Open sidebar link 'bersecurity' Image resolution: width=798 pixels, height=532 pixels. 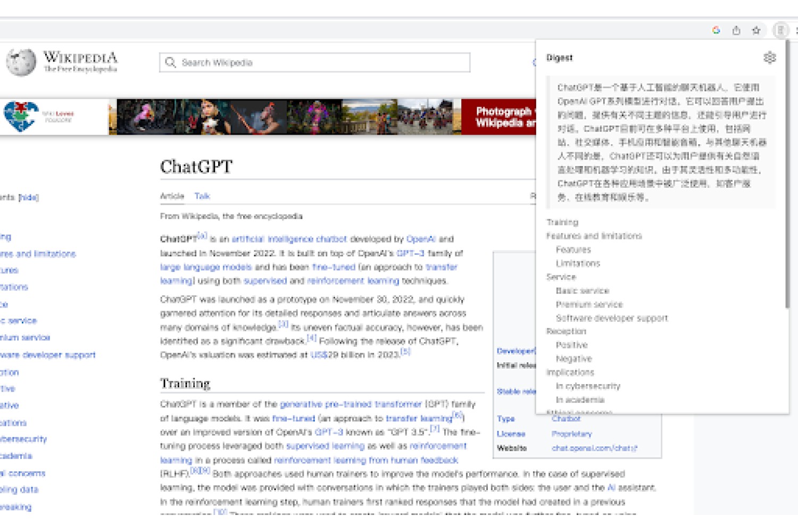(x=23, y=439)
